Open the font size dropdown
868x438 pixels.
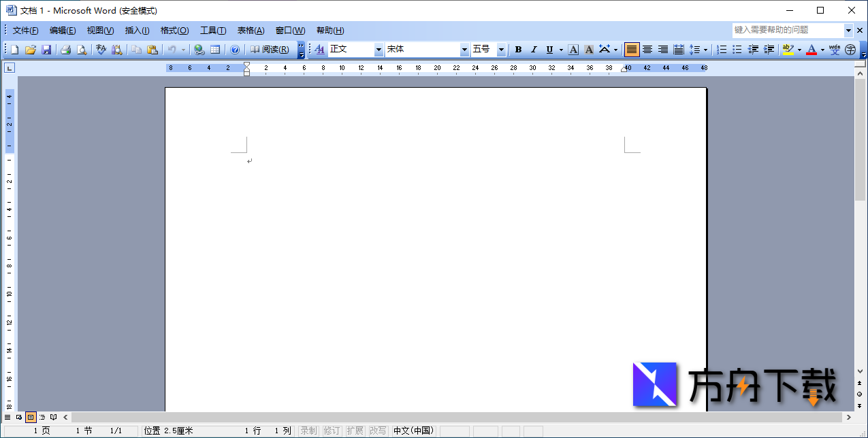pyautogui.click(x=502, y=49)
